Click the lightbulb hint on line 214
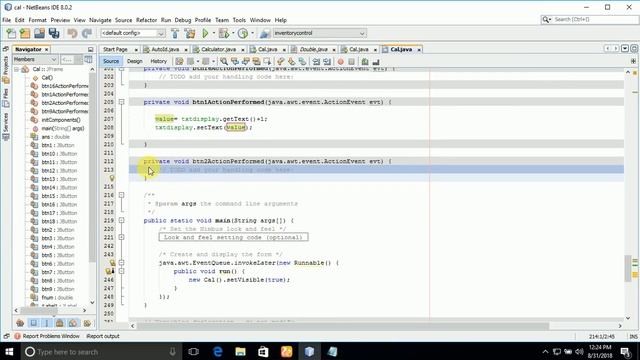Image resolution: width=640 pixels, height=360 pixels. [112, 178]
